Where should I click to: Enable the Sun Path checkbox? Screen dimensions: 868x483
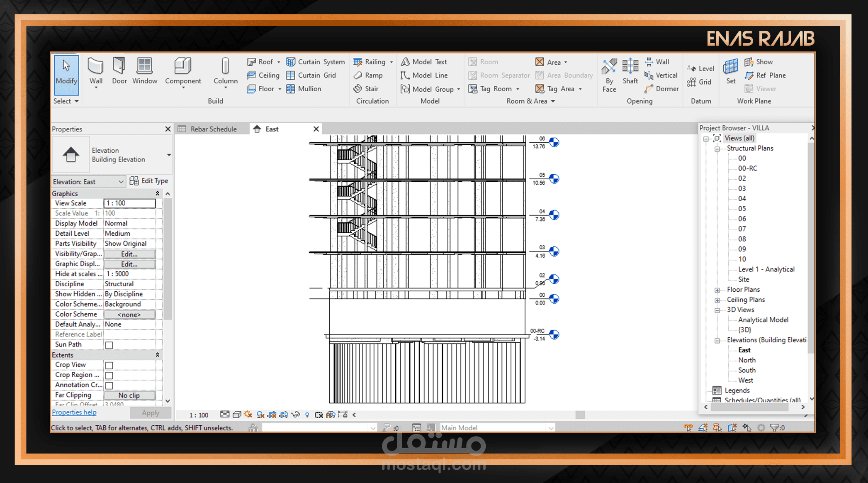pyautogui.click(x=109, y=345)
